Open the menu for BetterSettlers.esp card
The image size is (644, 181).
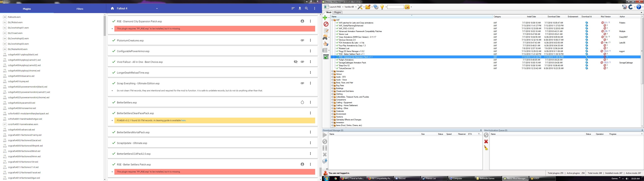(310, 102)
